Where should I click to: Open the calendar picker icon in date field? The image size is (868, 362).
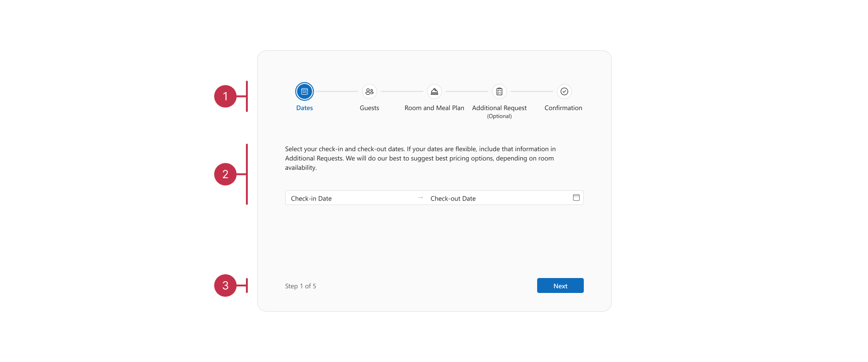[576, 198]
